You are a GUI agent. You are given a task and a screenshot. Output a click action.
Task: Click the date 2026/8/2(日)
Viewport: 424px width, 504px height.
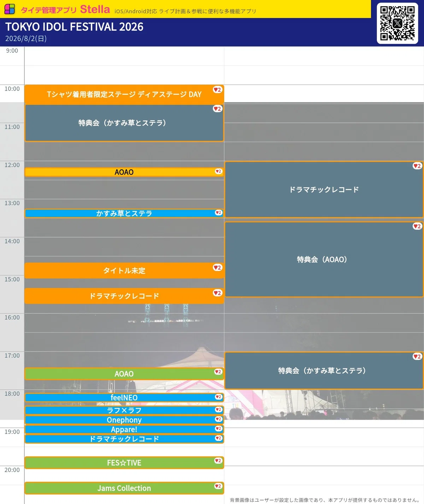(26, 38)
